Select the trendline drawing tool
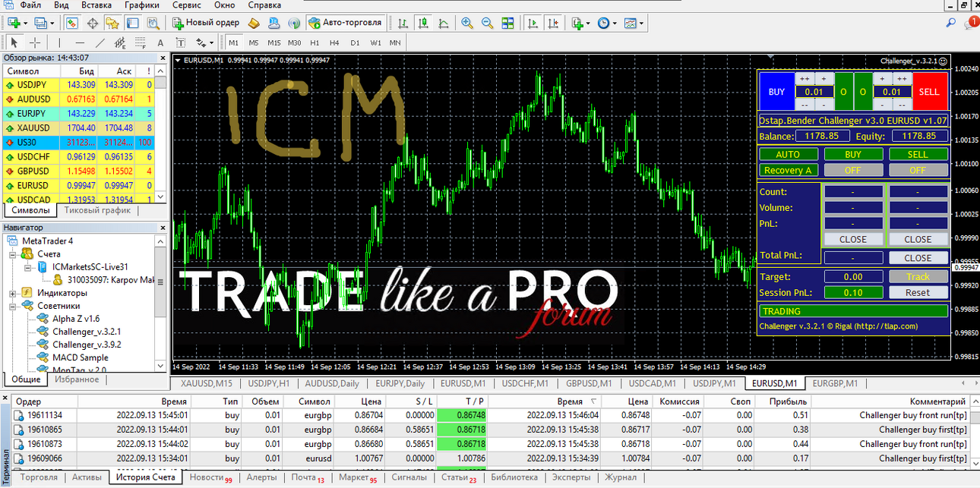The image size is (980, 488). pos(100,43)
